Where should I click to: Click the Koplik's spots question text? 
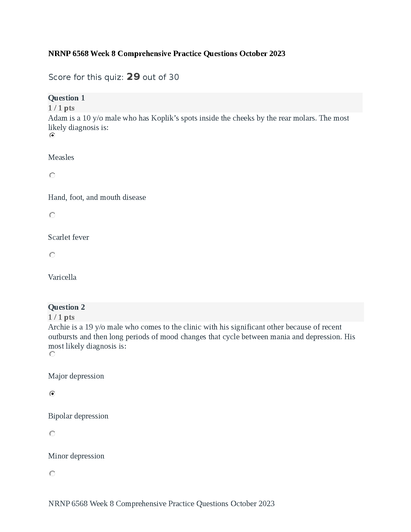198,123
